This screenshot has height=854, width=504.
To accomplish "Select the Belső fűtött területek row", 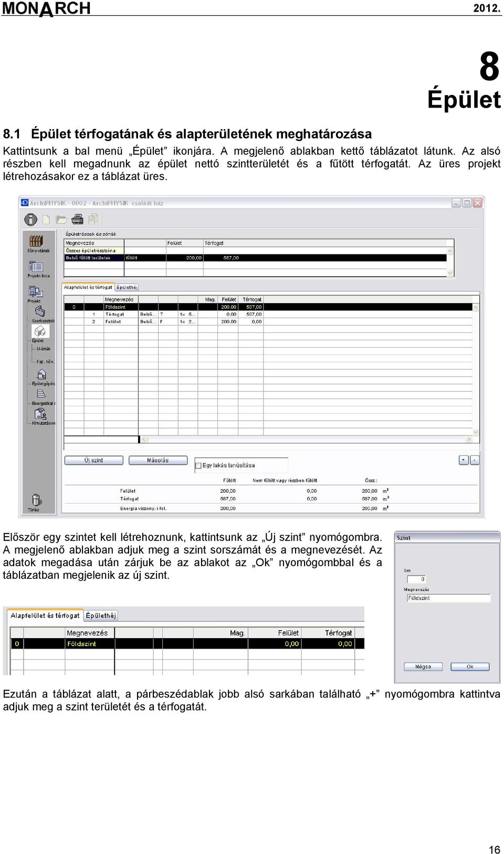I will [x=255, y=258].
